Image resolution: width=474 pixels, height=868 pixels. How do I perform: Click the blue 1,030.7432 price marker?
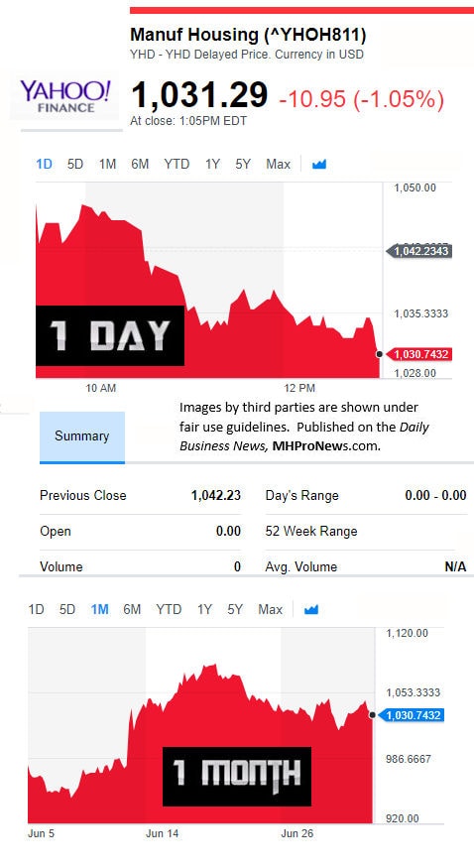[411, 715]
